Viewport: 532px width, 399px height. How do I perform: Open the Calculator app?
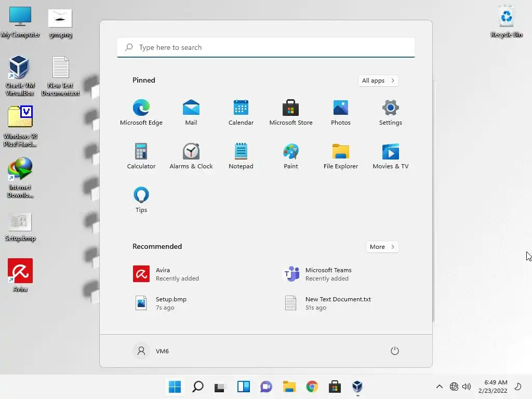pos(141,156)
